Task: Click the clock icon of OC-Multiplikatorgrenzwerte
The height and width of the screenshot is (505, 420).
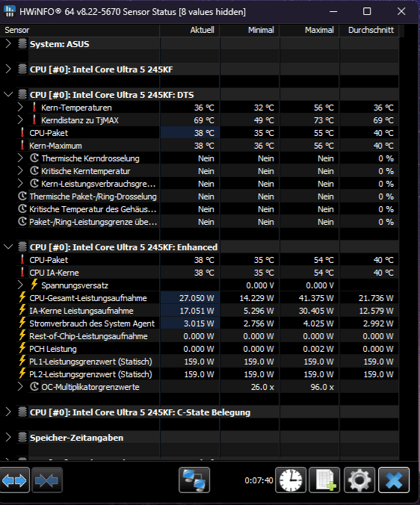Action: [34, 386]
